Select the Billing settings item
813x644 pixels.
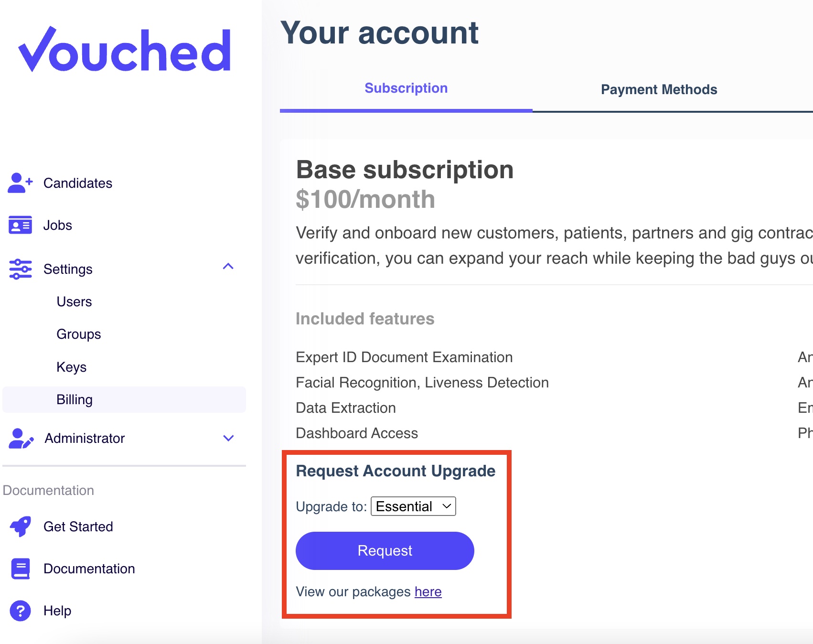coord(124,399)
